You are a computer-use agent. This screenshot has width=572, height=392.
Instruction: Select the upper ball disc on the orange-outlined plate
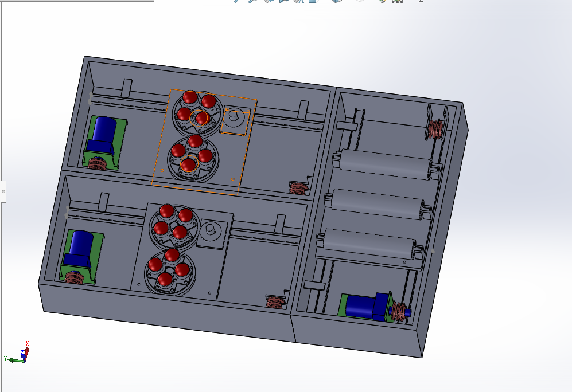(x=197, y=112)
